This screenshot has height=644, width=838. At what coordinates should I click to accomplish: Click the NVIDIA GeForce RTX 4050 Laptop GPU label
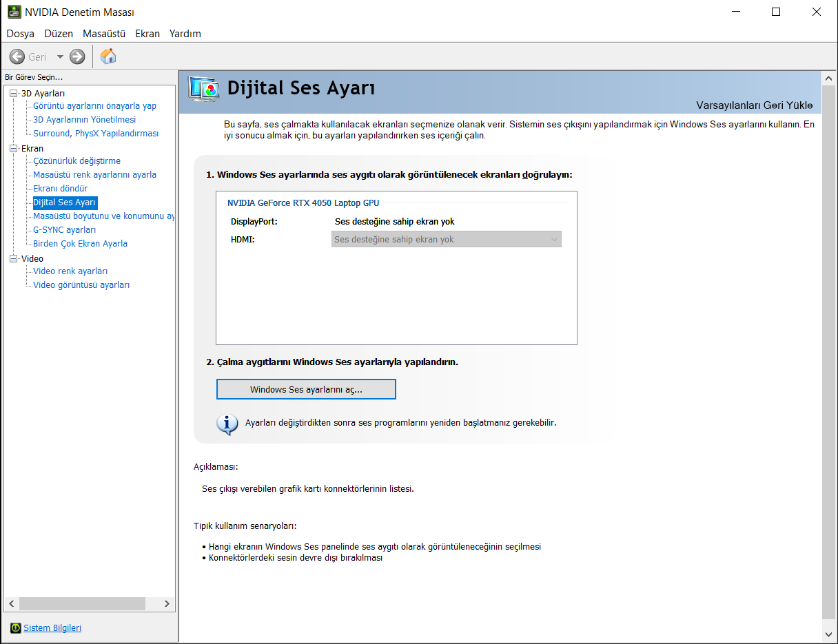coord(303,202)
